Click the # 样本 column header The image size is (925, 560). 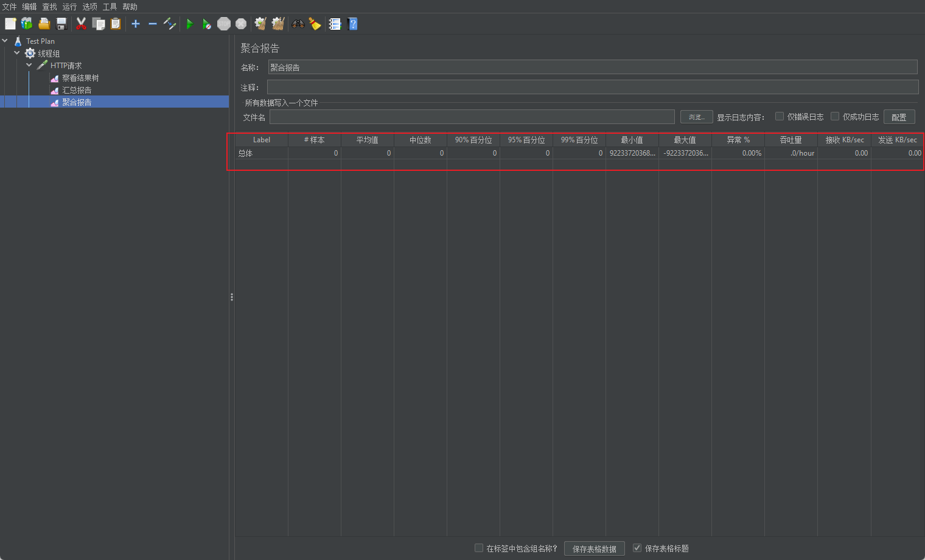click(x=315, y=140)
